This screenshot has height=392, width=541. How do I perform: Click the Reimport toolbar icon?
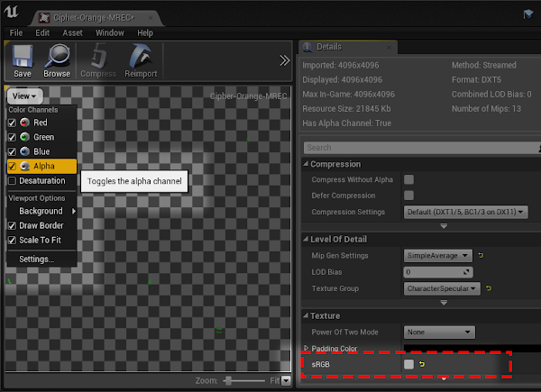(x=141, y=56)
